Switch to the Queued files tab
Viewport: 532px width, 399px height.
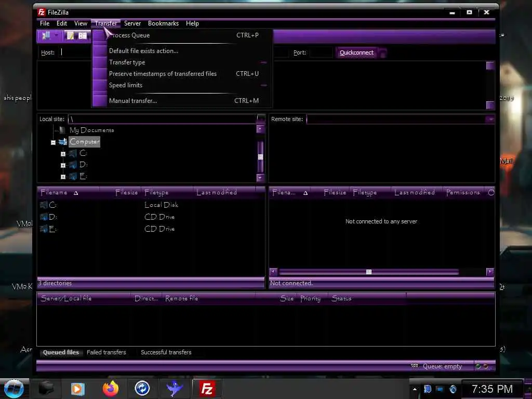pos(61,353)
